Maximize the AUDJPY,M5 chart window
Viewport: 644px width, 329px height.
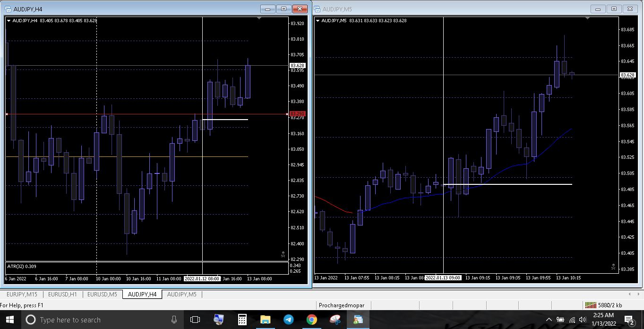(614, 9)
